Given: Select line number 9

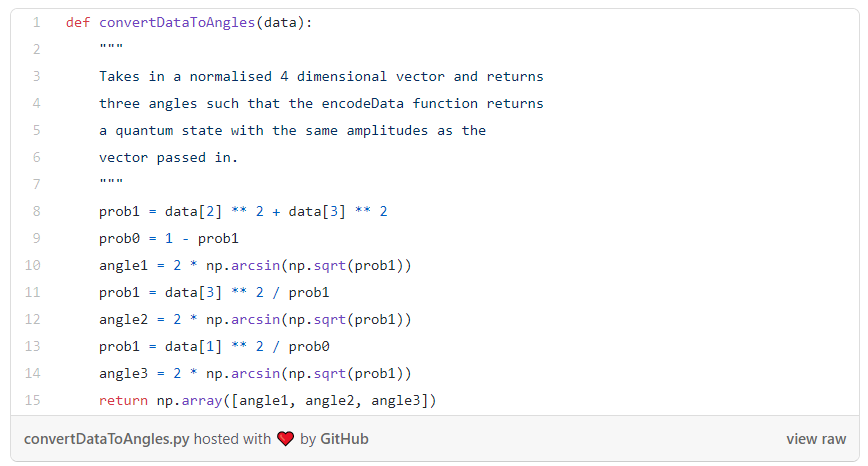Looking at the screenshot, I should click(36, 239).
